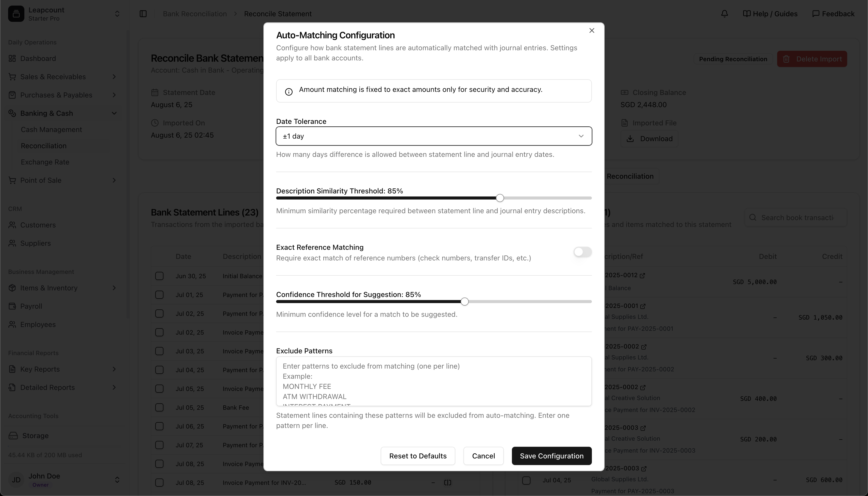Click the Dashboard grid icon

[x=12, y=59]
